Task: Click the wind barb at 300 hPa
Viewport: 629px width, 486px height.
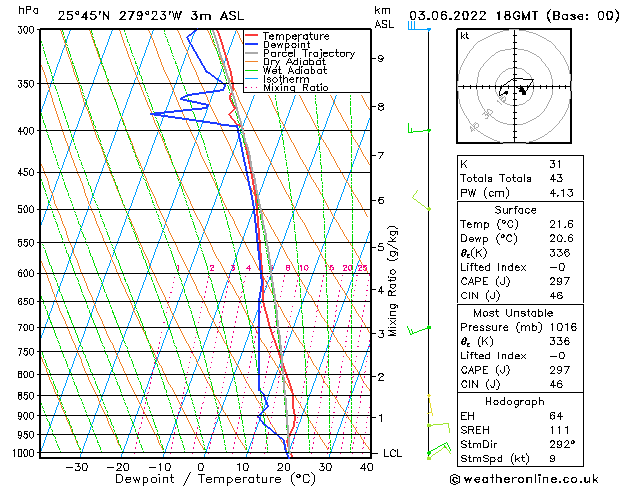Action: tap(419, 26)
